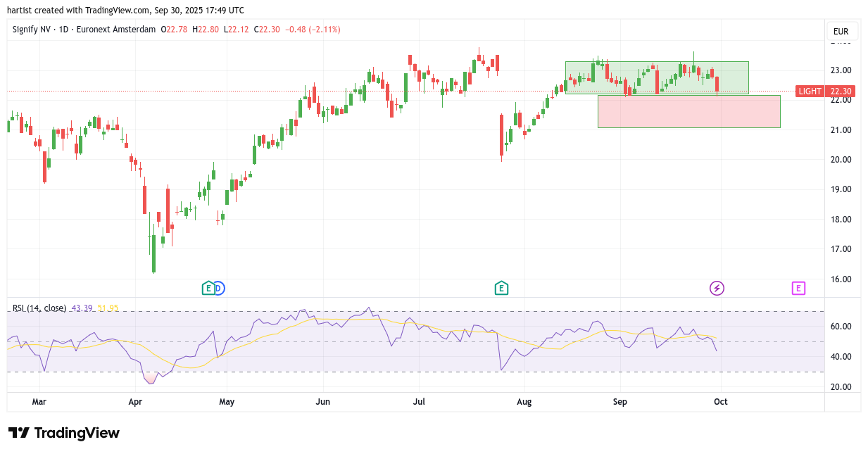The image size is (868, 454).
Task: Click the 22.30 current price label
Action: point(841,91)
